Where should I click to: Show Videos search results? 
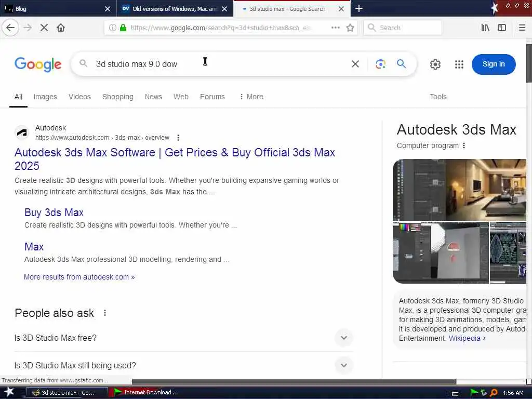click(x=79, y=97)
